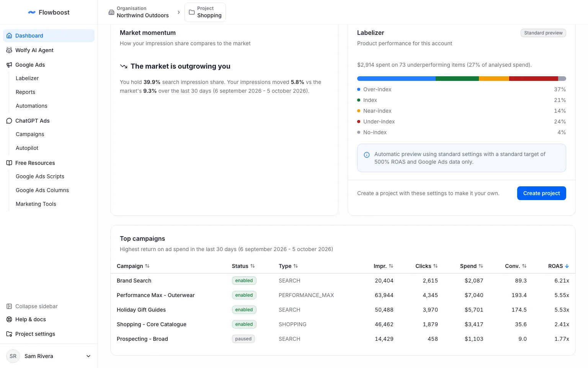Open ChatGPT Ads Campaigns page
588x368 pixels.
click(30, 134)
